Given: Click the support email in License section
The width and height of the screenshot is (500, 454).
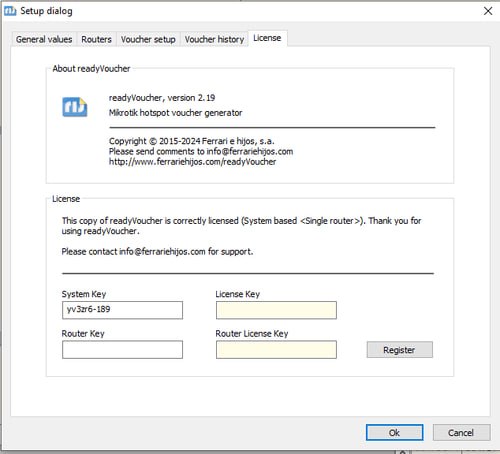Looking at the screenshot, I should click(x=162, y=252).
